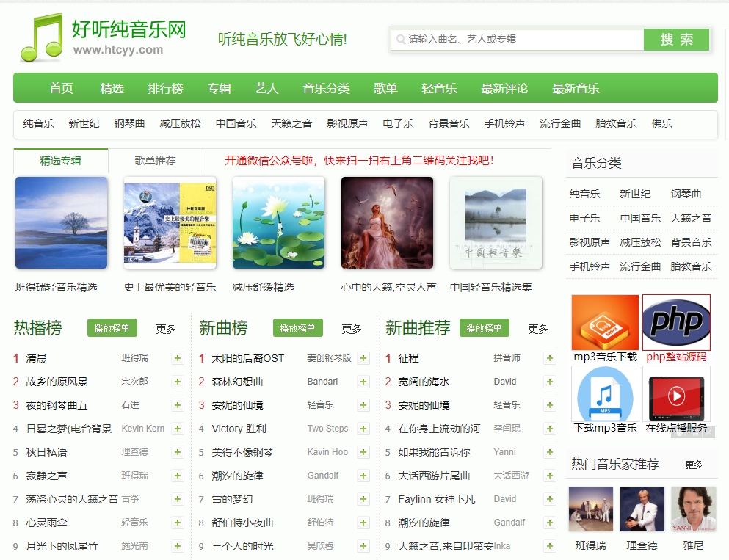The image size is (729, 560).
Task: Show 更多 for 热门音乐家推荐
Action: point(694,465)
